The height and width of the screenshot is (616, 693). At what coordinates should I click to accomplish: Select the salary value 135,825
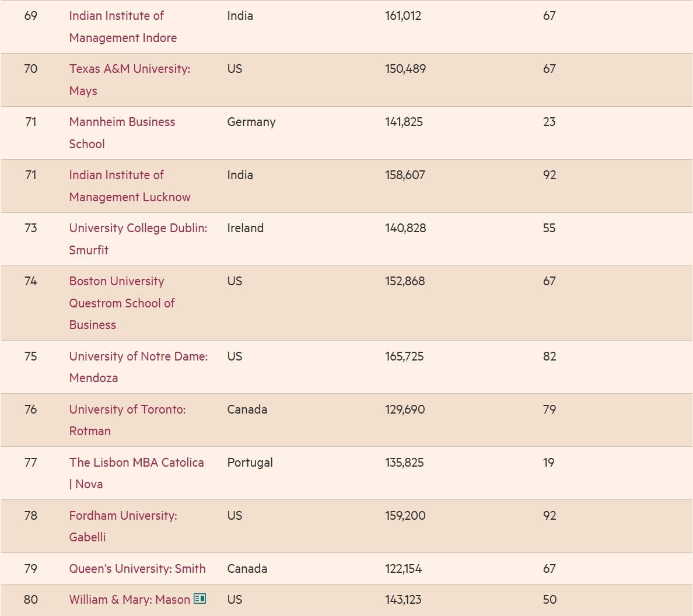[x=404, y=462]
